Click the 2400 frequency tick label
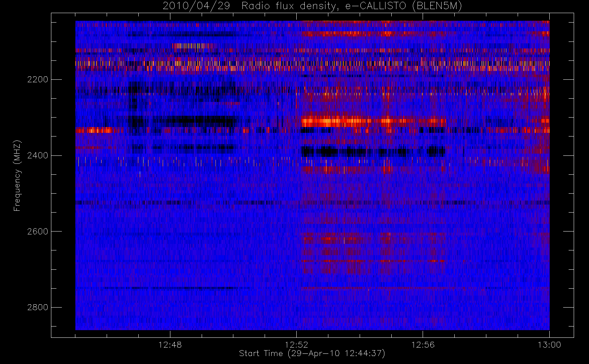This screenshot has width=589, height=364. (x=37, y=155)
